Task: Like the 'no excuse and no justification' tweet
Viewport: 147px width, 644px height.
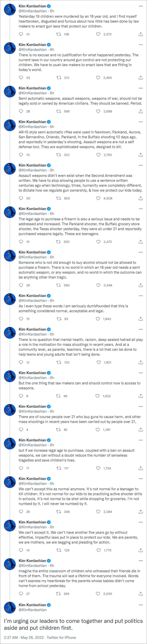Action: pos(98,78)
